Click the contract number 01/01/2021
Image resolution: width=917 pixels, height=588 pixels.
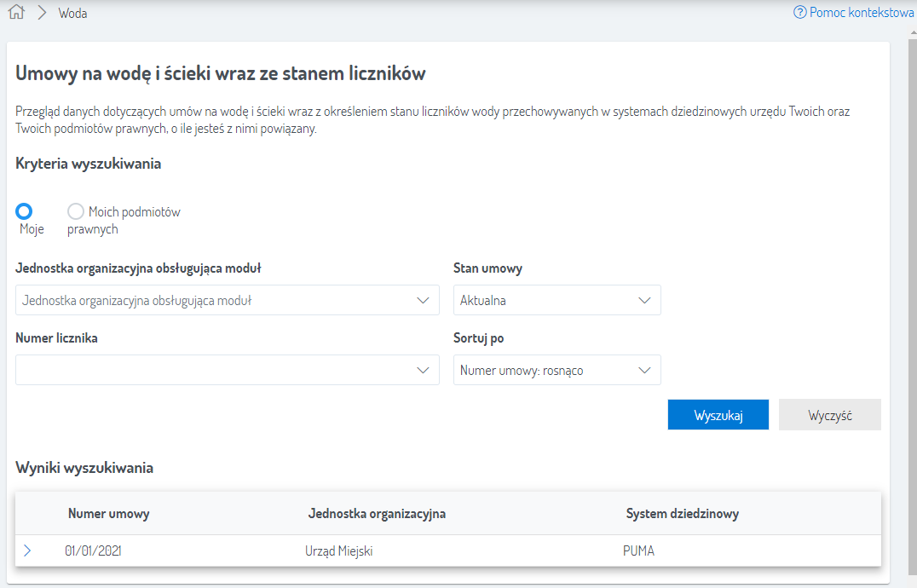tap(98, 551)
